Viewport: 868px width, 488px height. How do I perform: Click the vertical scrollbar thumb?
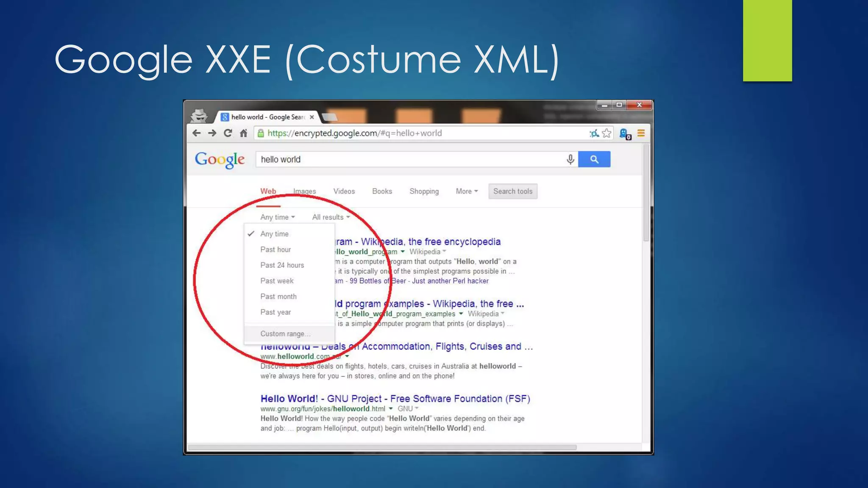(646, 193)
